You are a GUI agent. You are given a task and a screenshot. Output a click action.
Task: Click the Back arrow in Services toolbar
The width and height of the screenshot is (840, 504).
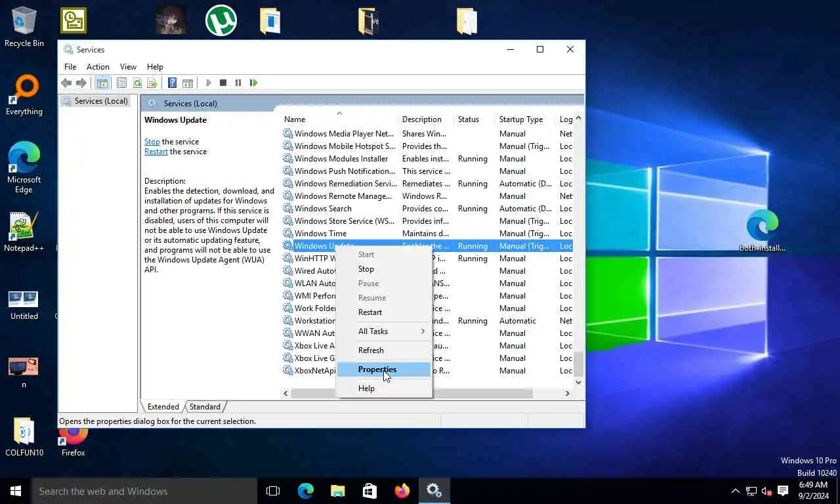(66, 83)
